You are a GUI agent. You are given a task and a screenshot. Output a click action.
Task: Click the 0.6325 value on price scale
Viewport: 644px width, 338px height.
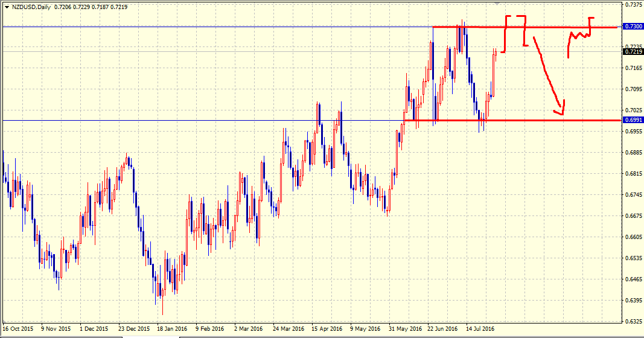coord(634,321)
